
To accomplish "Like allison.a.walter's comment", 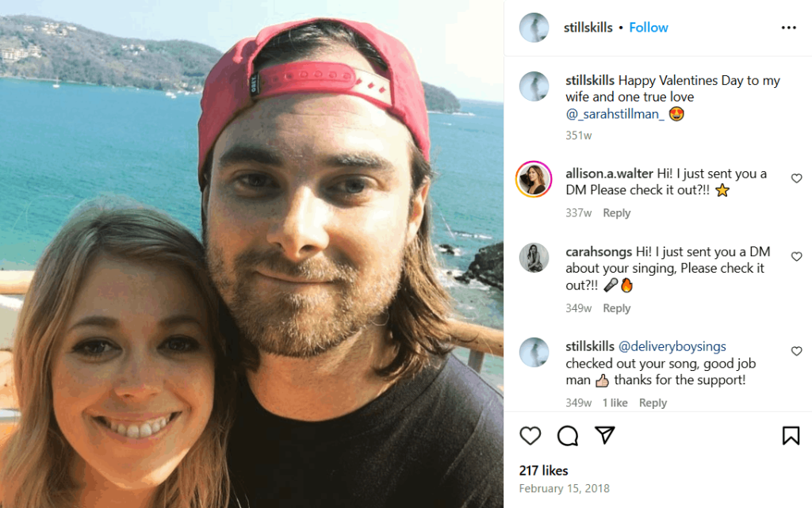I will [796, 178].
